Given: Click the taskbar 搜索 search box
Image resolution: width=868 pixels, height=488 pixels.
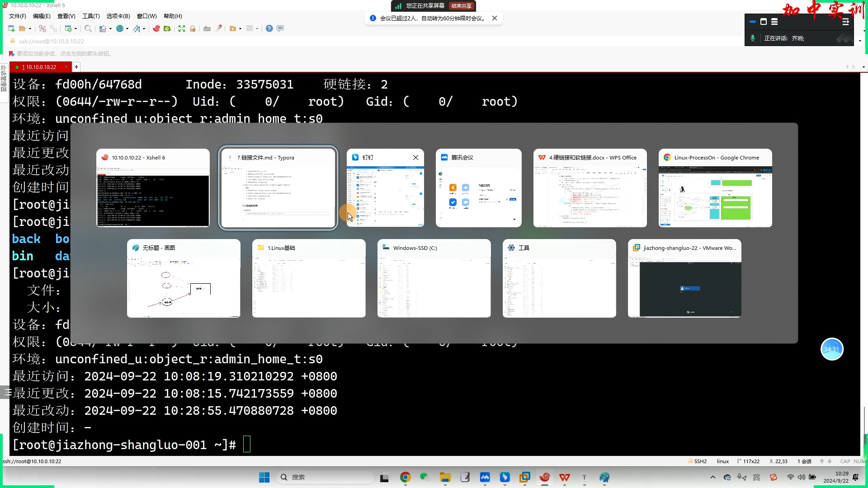Looking at the screenshot, I should click(325, 477).
